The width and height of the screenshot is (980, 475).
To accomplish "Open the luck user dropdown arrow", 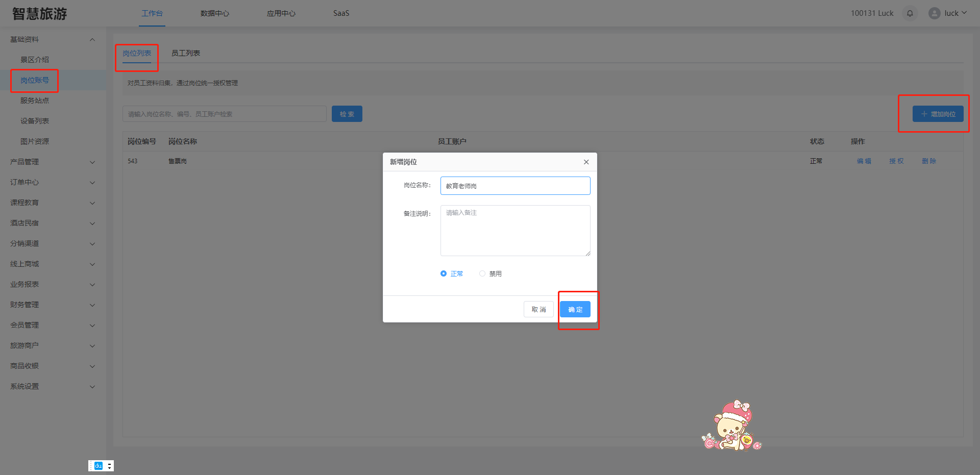I will click(964, 13).
